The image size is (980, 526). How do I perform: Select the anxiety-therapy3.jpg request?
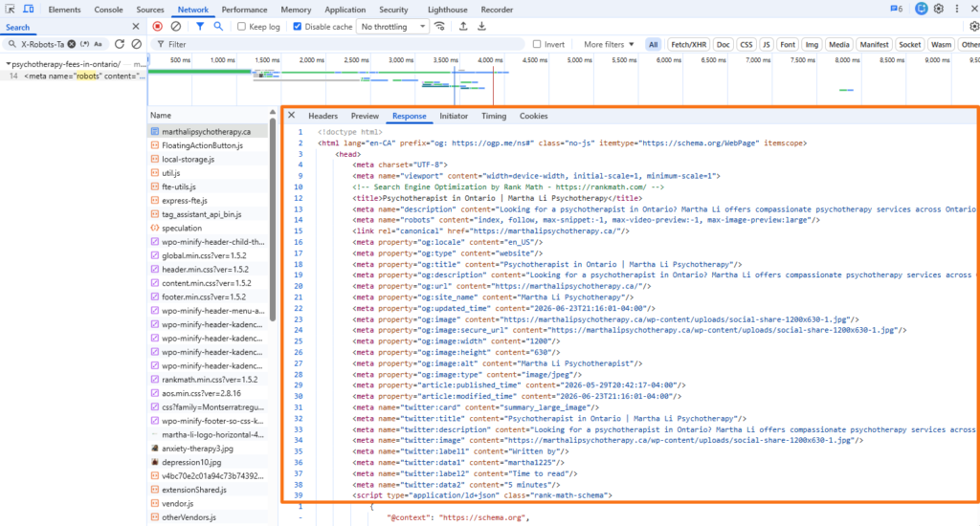(x=208, y=449)
